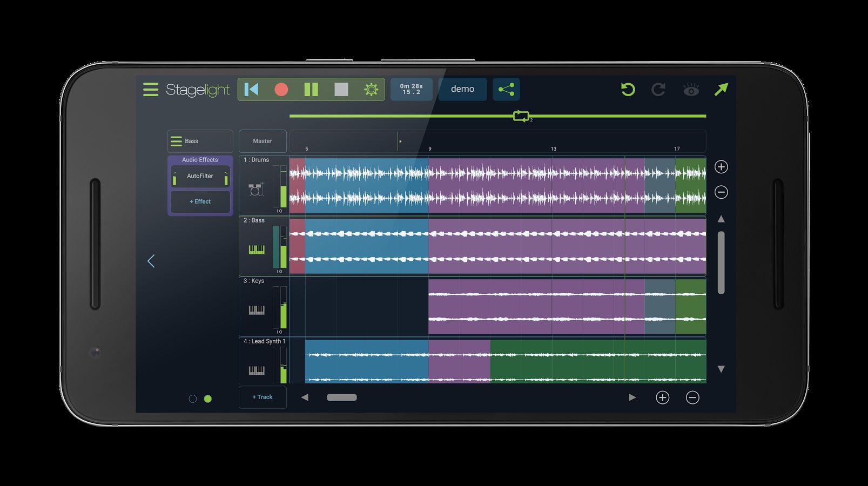The image size is (868, 486).
Task: Click bar 13 on the timeline ruler
Action: pyautogui.click(x=554, y=149)
